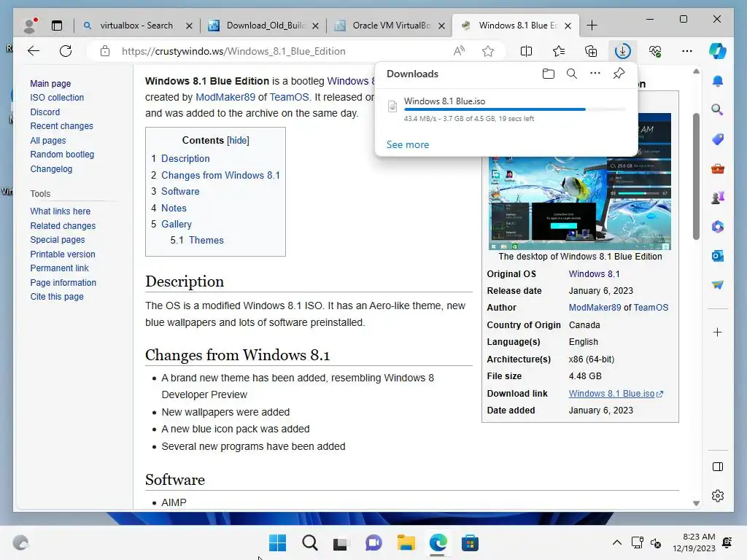The width and height of the screenshot is (747, 560).
Task: Open File Explorer from taskbar
Action: (406, 542)
